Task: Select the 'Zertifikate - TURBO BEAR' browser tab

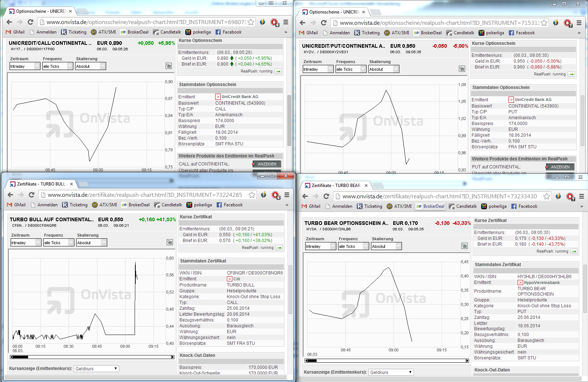Action: (x=336, y=186)
